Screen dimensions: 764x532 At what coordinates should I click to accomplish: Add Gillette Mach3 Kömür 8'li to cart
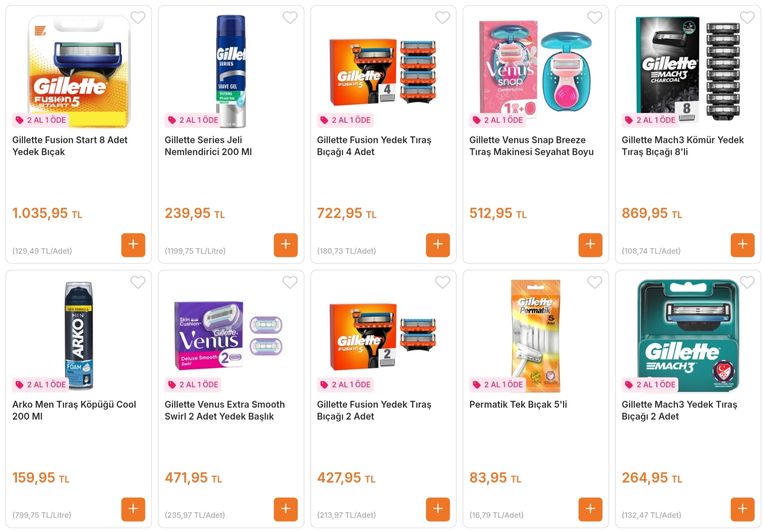[742, 245]
